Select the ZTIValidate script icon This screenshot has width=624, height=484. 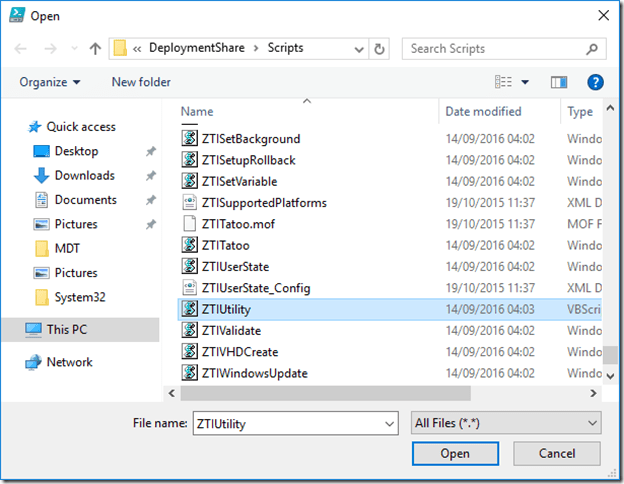point(189,330)
